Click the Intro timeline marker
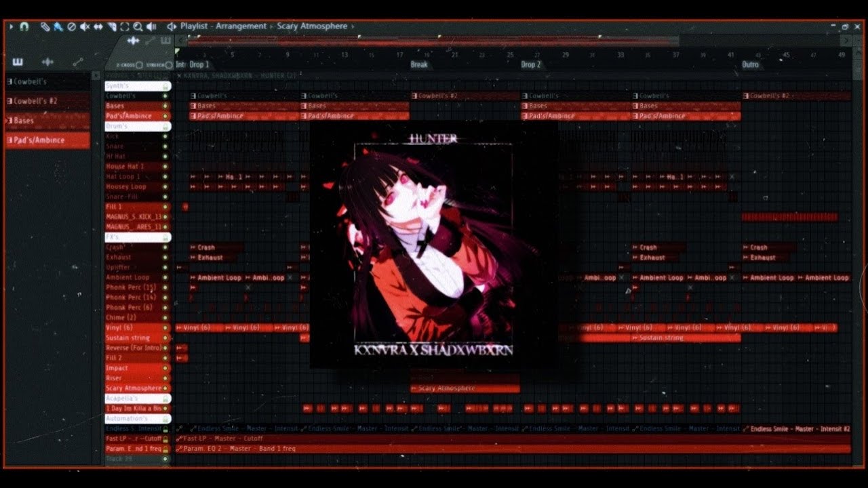This screenshot has width=868, height=488. pos(180,65)
